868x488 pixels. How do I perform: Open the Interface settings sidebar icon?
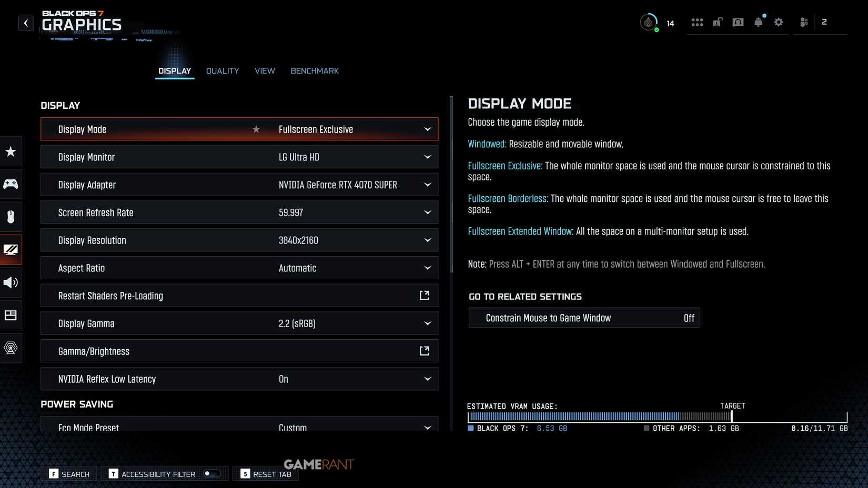(11, 315)
